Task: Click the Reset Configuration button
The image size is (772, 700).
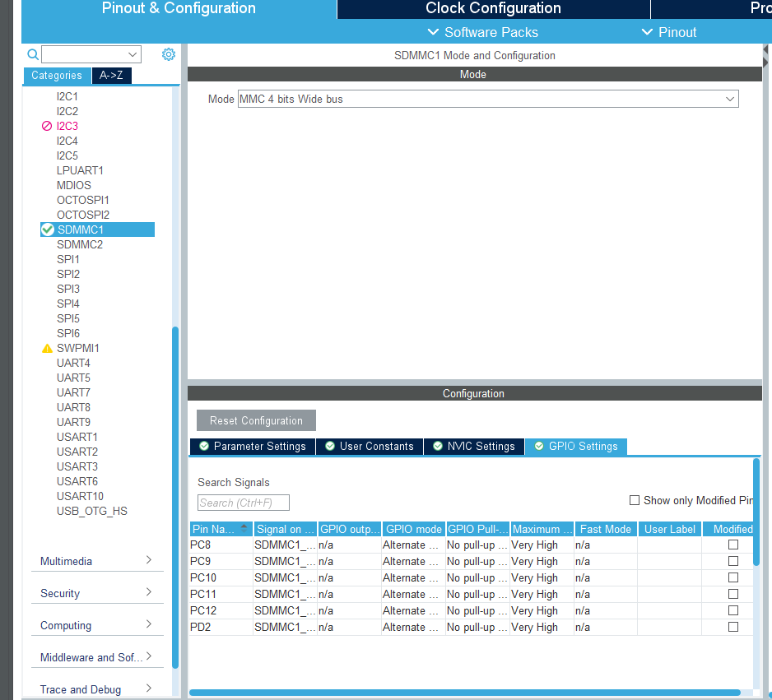Action: pyautogui.click(x=255, y=420)
